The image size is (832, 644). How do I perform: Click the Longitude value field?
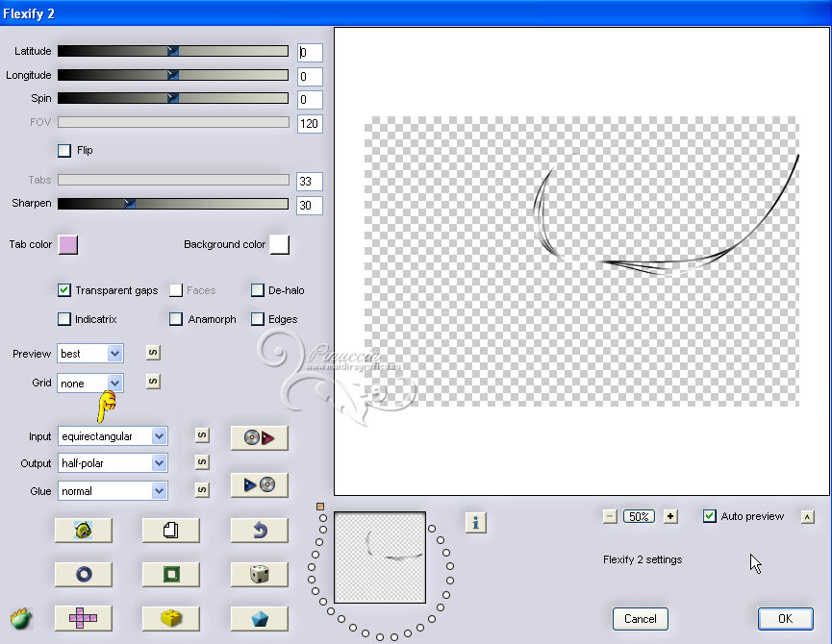310,76
